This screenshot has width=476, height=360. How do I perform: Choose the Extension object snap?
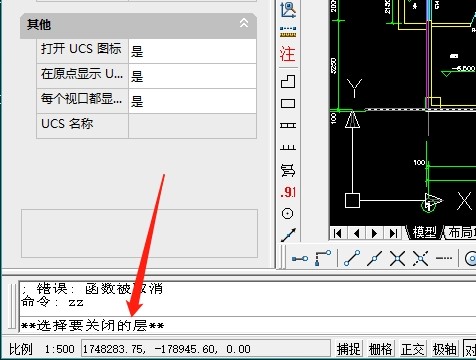pos(444,258)
